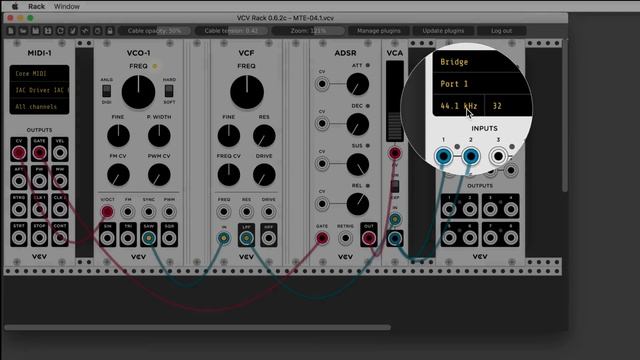Viewport: 640px width, 360px height.
Task: Click the MIDI-1 VEL output jack
Action: pos(60,153)
